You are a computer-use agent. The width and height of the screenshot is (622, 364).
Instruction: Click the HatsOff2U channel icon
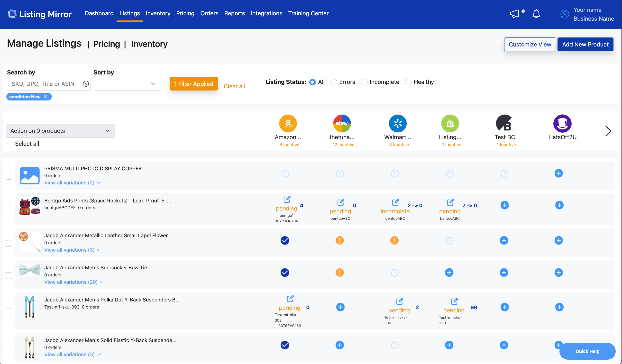click(x=562, y=123)
